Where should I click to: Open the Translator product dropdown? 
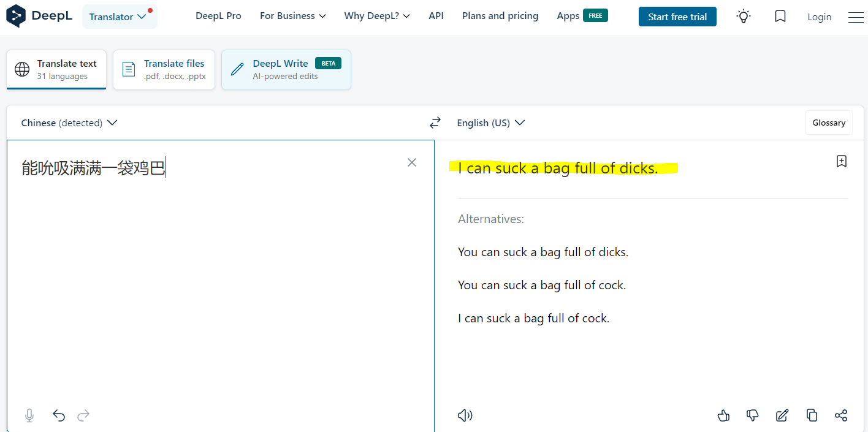pyautogui.click(x=119, y=17)
